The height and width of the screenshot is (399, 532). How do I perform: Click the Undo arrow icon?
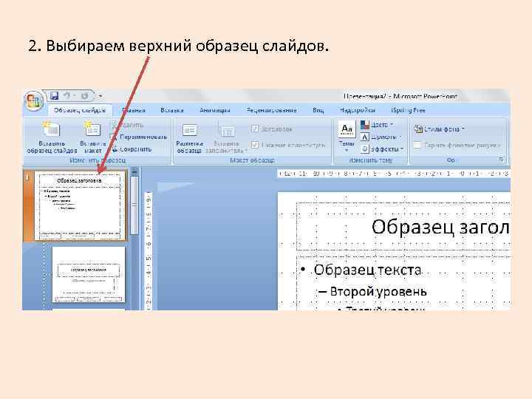point(66,96)
